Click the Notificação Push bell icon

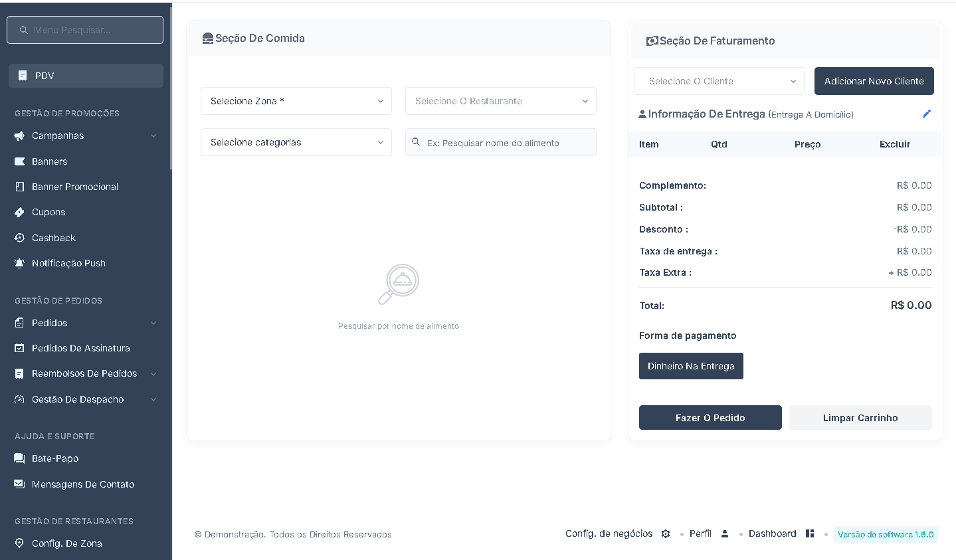[19, 263]
